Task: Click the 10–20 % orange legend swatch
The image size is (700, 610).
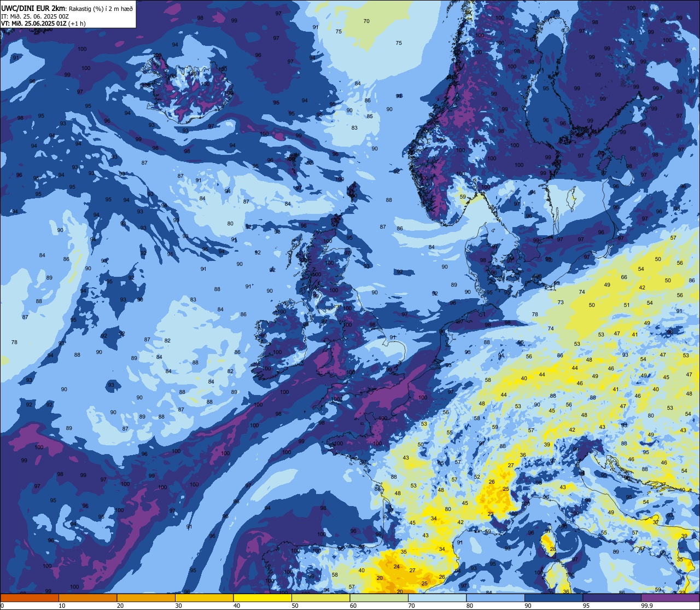Action: tap(87, 597)
